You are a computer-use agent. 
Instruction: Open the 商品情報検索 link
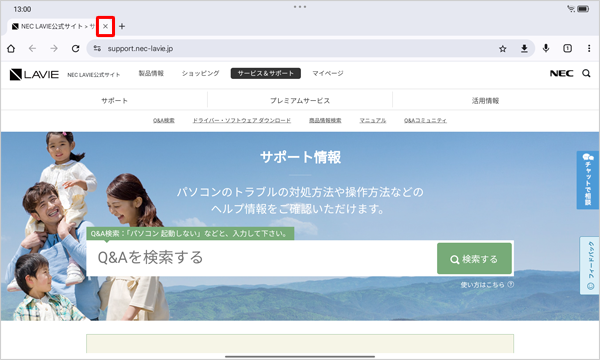(325, 121)
